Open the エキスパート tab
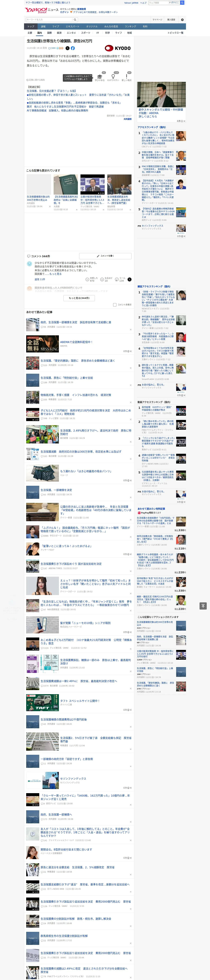This screenshot has width=210, height=980. (x=72, y=27)
